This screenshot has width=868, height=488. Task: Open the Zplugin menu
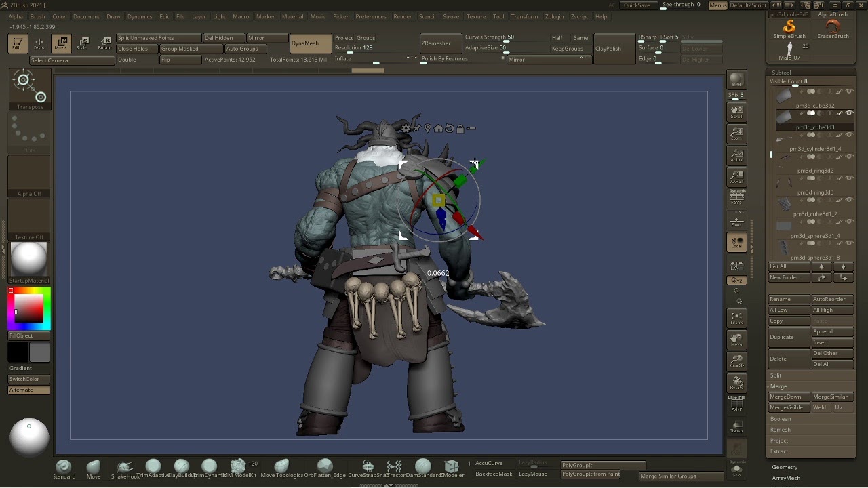pos(554,16)
